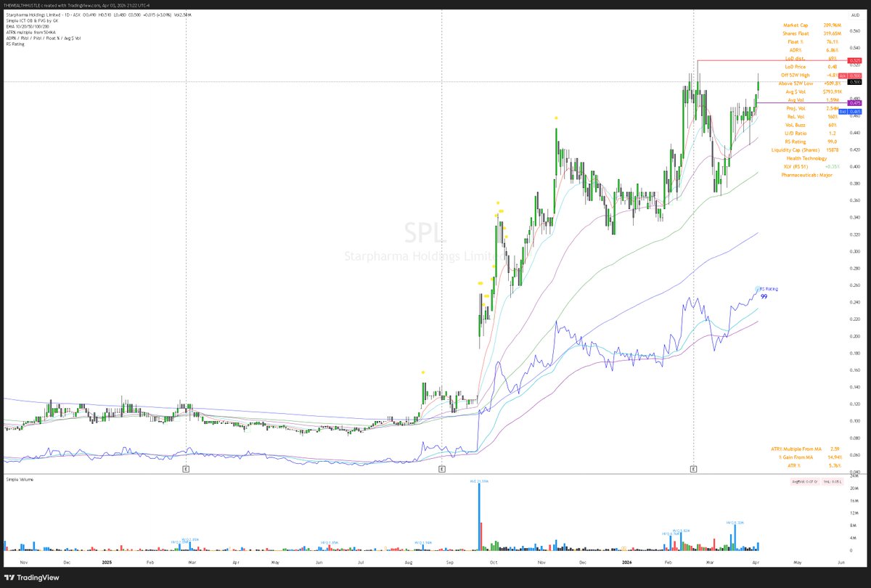This screenshot has height=588, width=871.
Task: Click the 0.260 price axis label
Action: (x=854, y=285)
